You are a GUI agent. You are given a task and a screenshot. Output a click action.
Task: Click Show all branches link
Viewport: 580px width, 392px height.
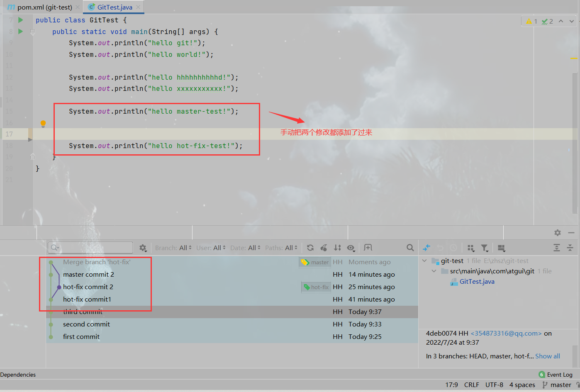548,356
